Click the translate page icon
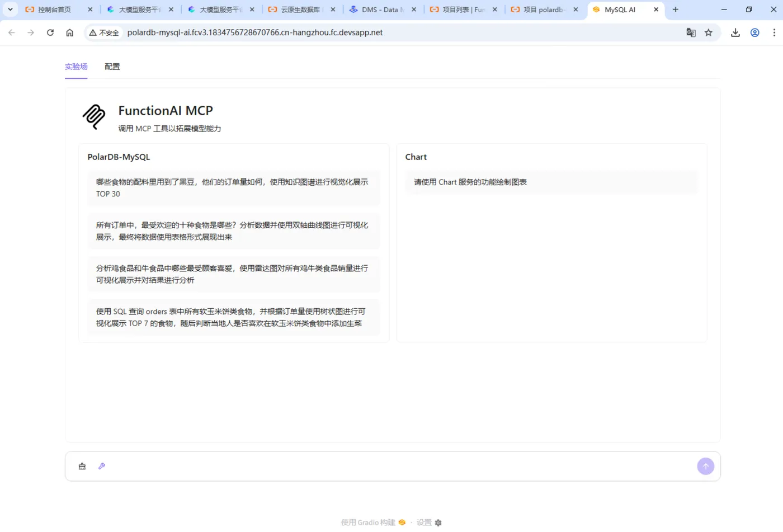Screen dimensions: 783x532 point(691,32)
